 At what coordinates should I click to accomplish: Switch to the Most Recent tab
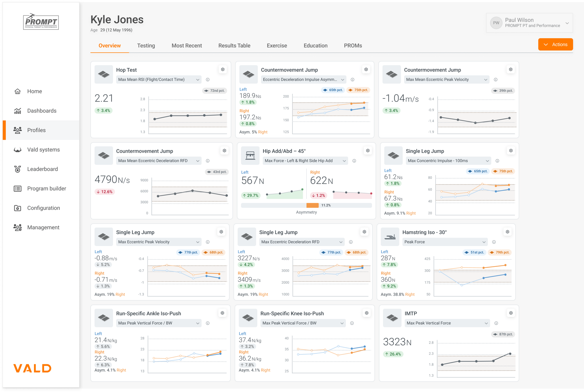[x=187, y=45]
